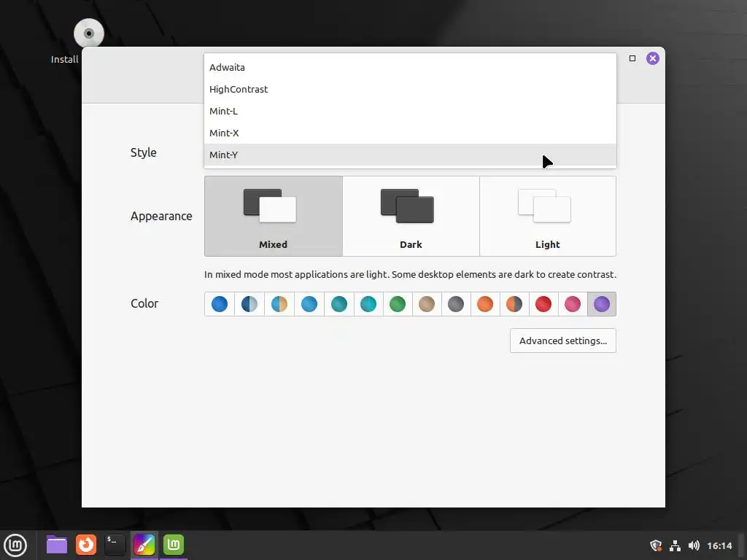Open the update manager shield tray icon
The height and width of the screenshot is (560, 747).
656,545
